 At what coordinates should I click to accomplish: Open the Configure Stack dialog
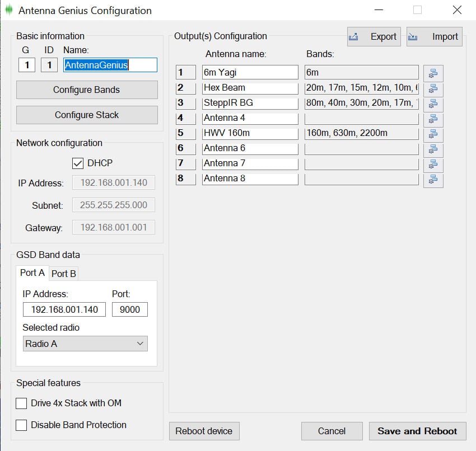87,115
